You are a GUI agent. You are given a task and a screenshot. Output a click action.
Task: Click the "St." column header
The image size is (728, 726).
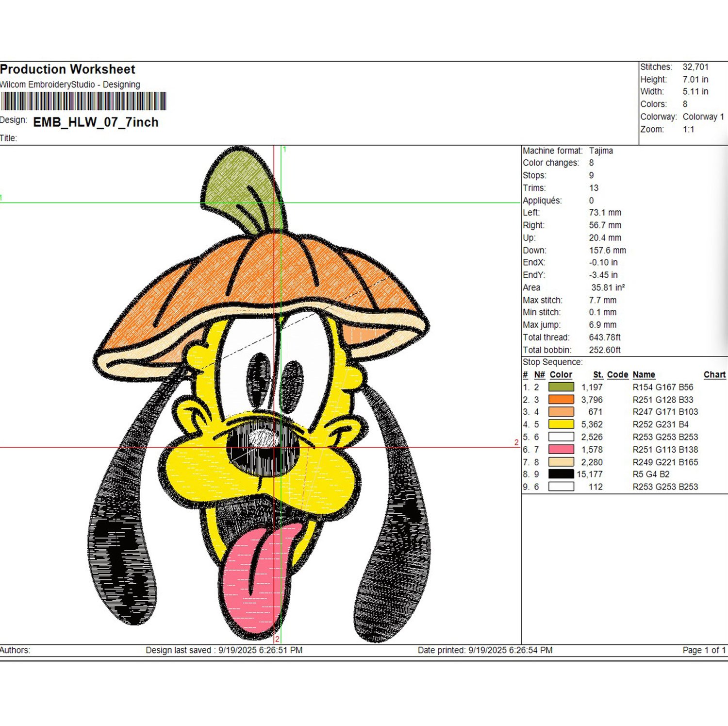pos(598,375)
